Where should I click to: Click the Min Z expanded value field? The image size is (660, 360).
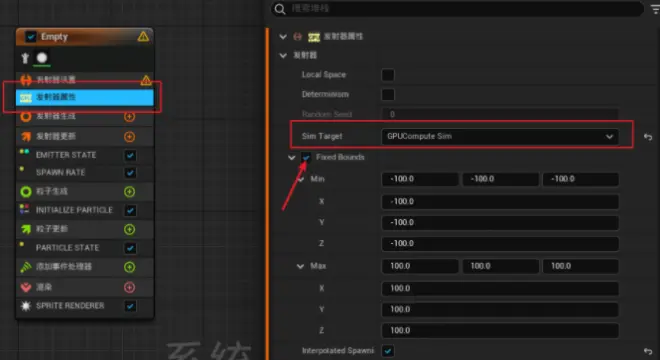point(500,243)
